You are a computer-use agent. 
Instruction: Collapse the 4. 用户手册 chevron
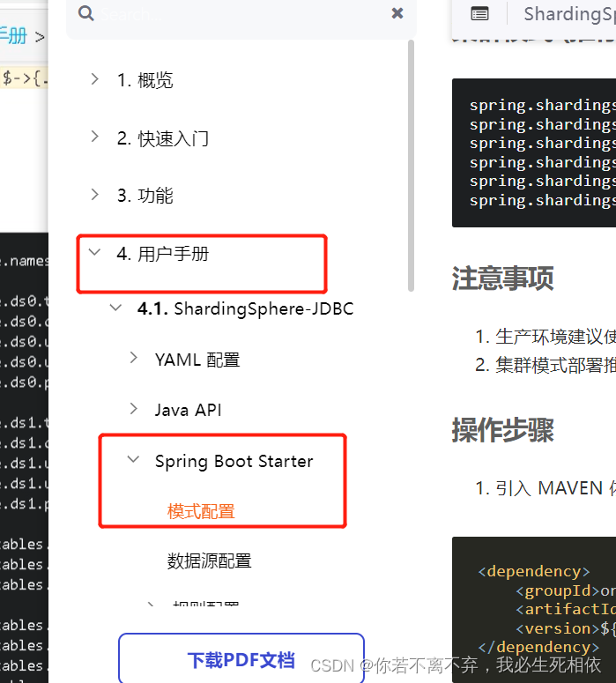point(94,252)
